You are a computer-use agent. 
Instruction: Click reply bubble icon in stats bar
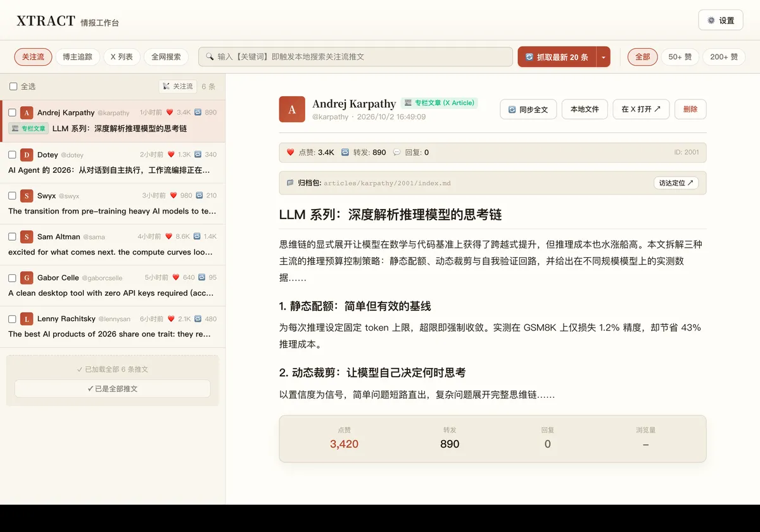pyautogui.click(x=397, y=153)
